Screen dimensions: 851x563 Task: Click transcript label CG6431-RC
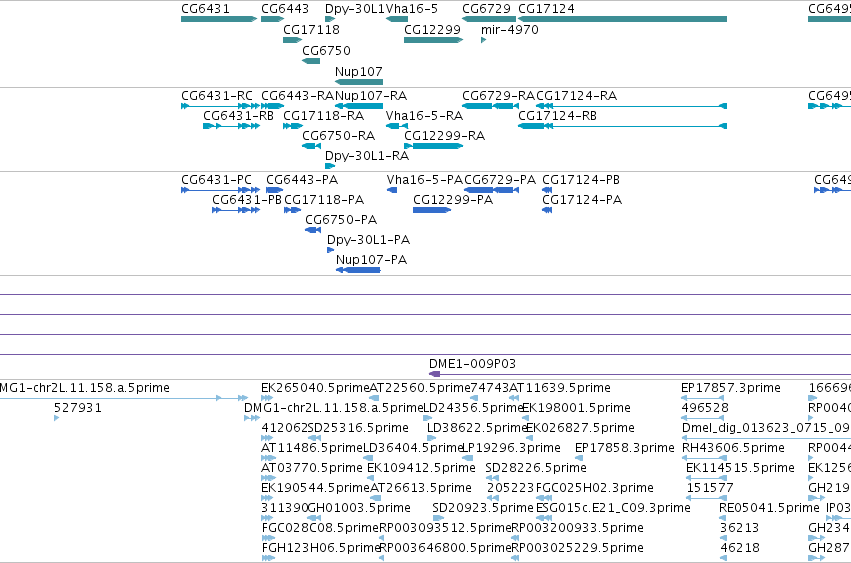(x=217, y=96)
